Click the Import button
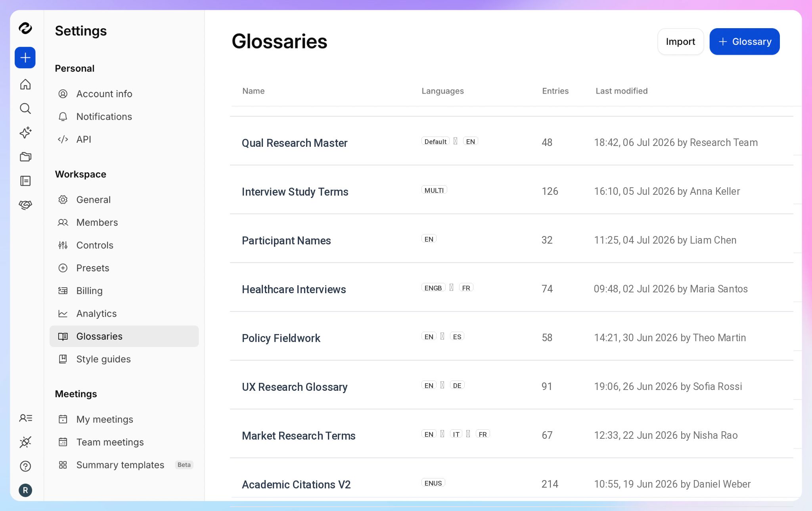 [680, 42]
